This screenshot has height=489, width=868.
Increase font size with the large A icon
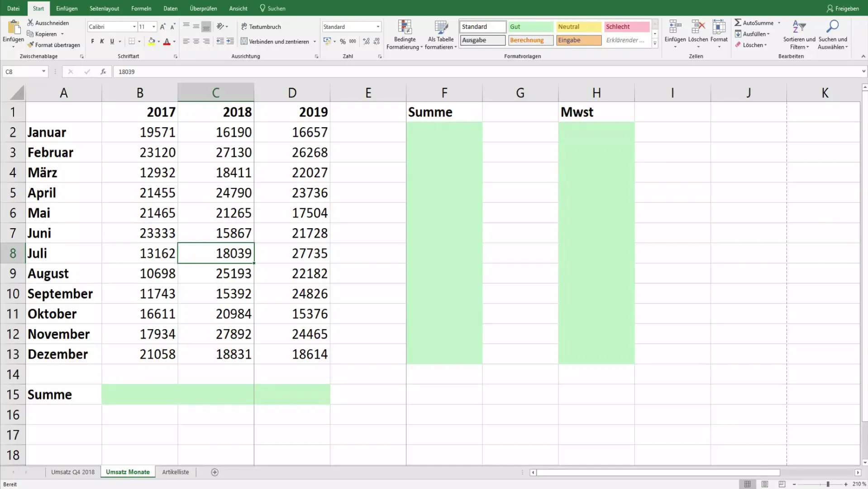[x=162, y=27]
